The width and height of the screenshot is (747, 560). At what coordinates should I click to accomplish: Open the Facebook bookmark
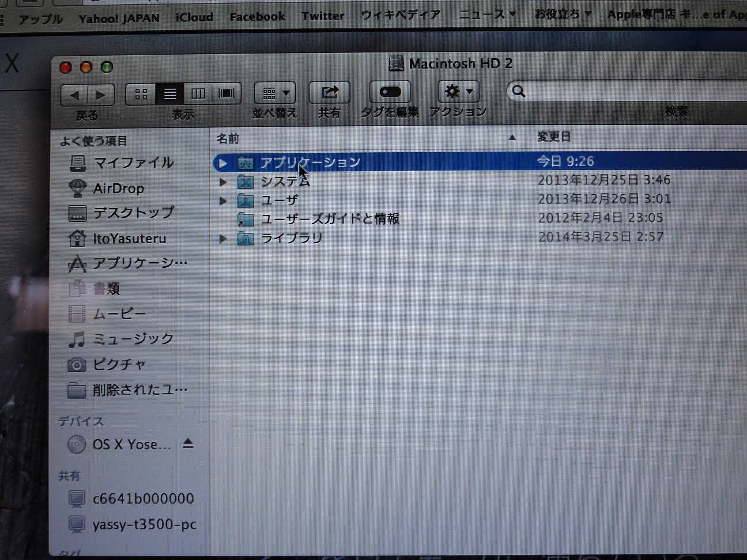(257, 17)
